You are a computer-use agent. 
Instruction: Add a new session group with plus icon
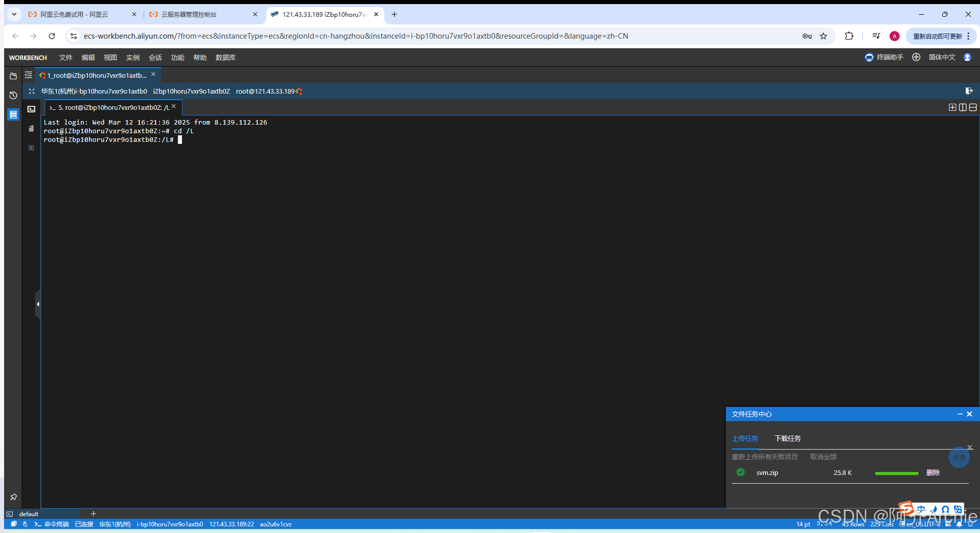[94, 514]
